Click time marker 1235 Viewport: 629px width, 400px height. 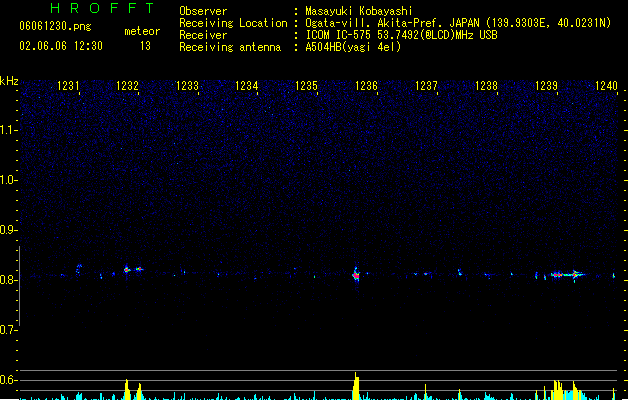point(306,86)
